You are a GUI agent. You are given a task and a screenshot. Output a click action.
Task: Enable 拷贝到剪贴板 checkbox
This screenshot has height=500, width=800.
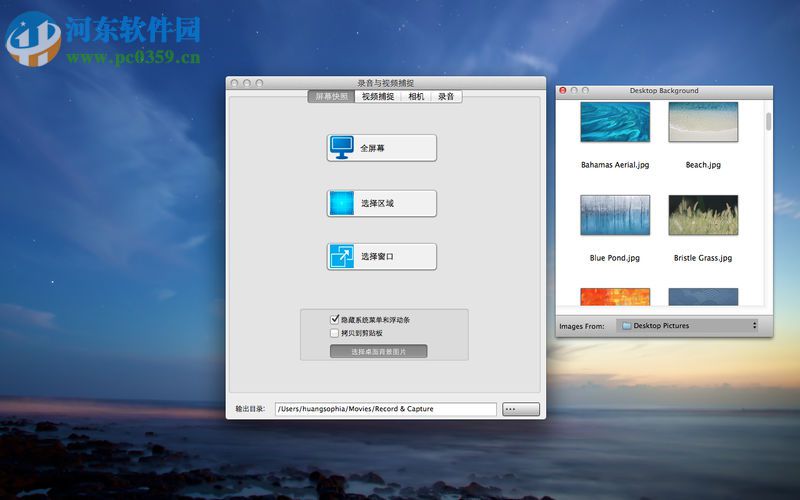tap(335, 333)
